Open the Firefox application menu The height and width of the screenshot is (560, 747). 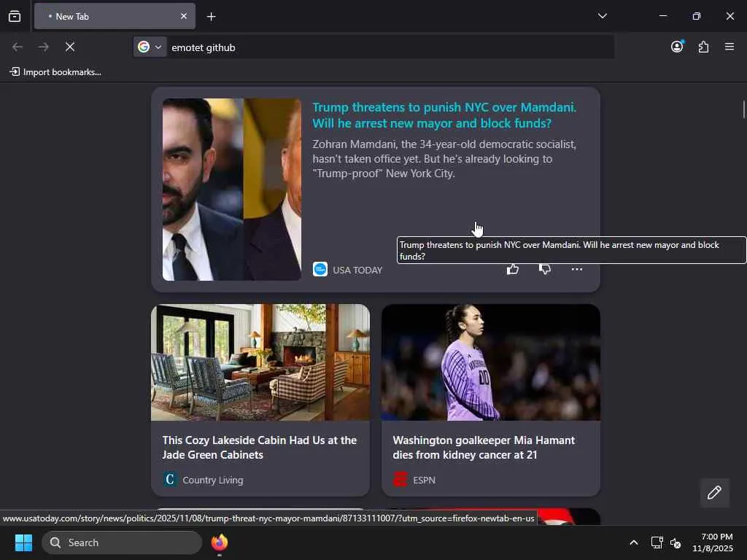(x=729, y=47)
